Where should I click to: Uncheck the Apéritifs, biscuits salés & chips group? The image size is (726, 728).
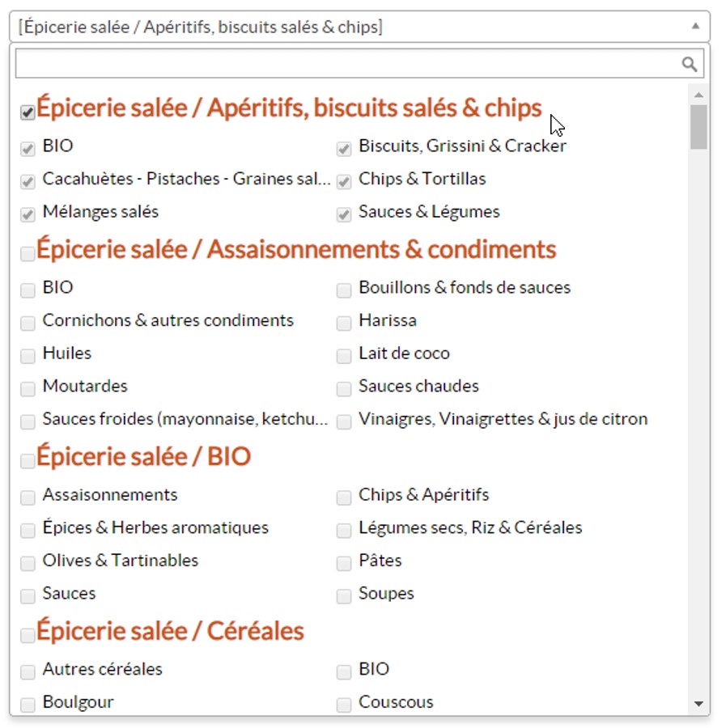pyautogui.click(x=28, y=113)
